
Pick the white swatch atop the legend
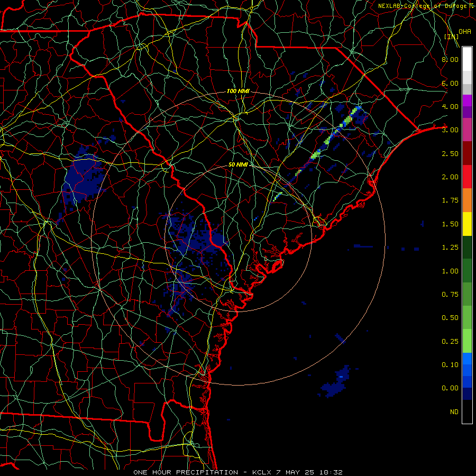pyautogui.click(x=467, y=59)
